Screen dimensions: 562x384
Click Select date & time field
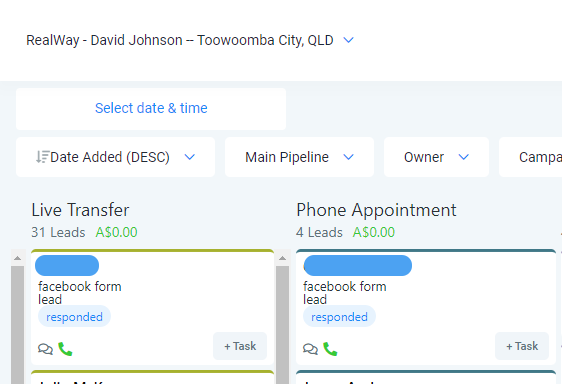(x=151, y=109)
